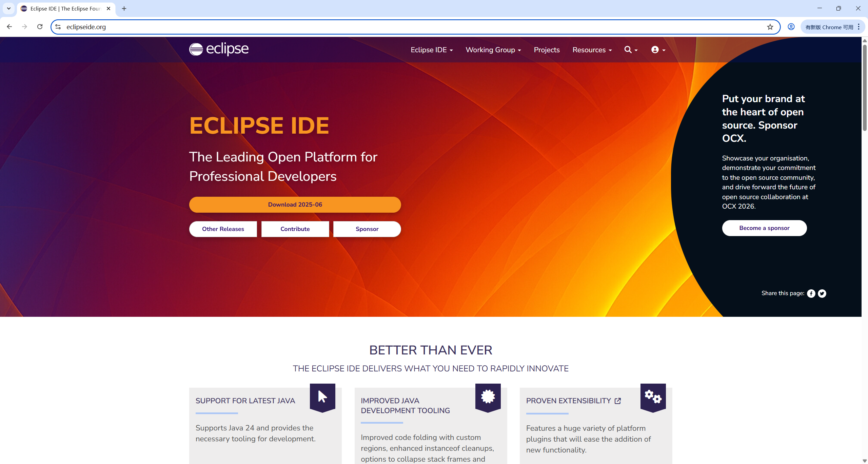Focus the address bar showing eclipseide.org
This screenshot has height=464, width=868.
[415, 27]
